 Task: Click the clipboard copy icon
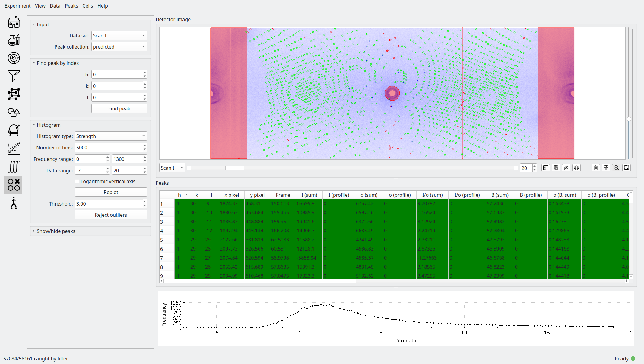pyautogui.click(x=595, y=168)
